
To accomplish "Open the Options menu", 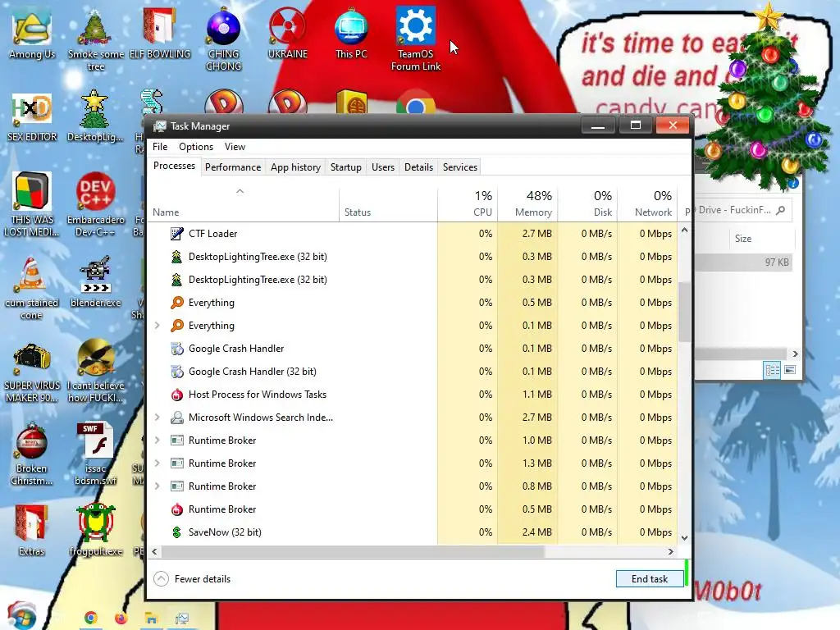I will [x=195, y=146].
